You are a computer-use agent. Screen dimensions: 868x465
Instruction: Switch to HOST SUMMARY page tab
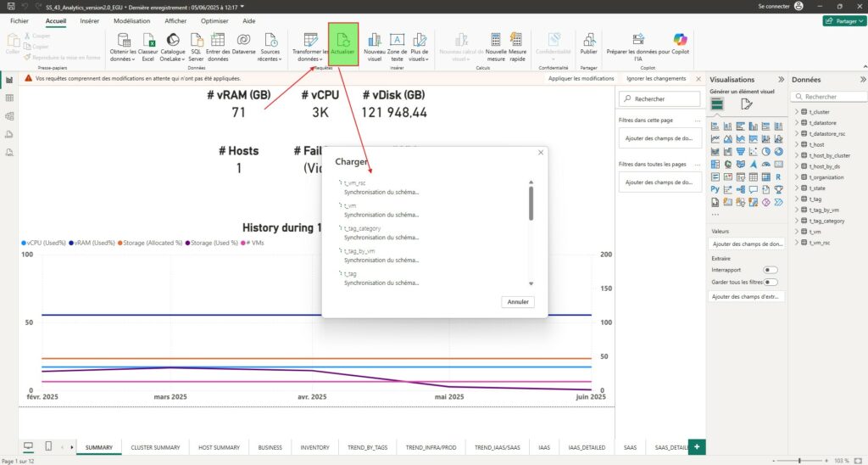[x=218, y=446]
